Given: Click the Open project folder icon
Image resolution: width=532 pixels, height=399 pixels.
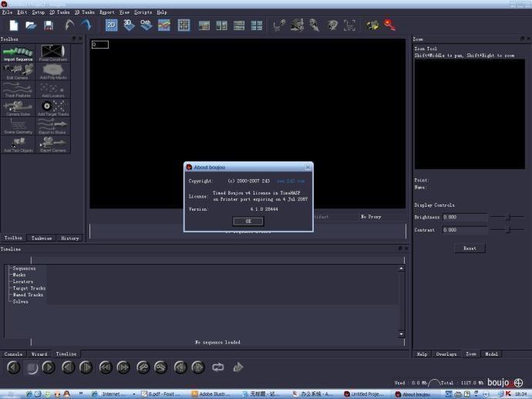Looking at the screenshot, I should point(31,25).
